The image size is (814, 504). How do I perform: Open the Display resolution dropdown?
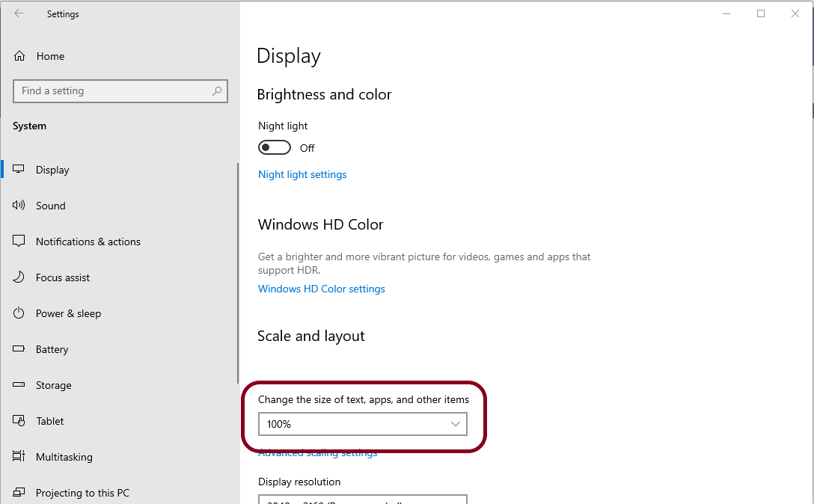(363, 500)
